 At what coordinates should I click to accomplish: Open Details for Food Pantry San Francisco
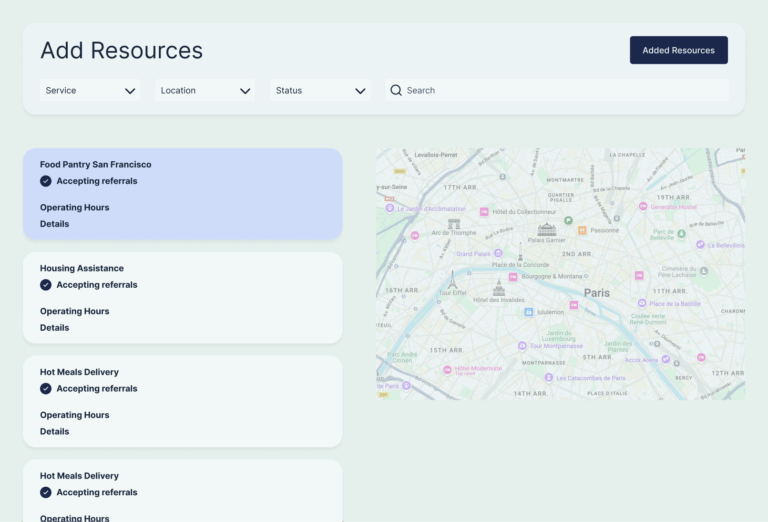pyautogui.click(x=55, y=224)
